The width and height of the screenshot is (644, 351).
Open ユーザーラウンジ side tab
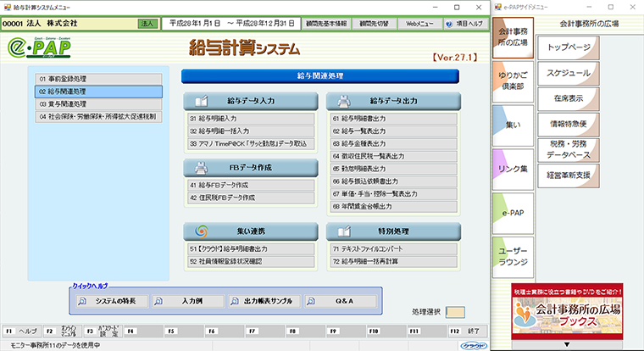(513, 257)
